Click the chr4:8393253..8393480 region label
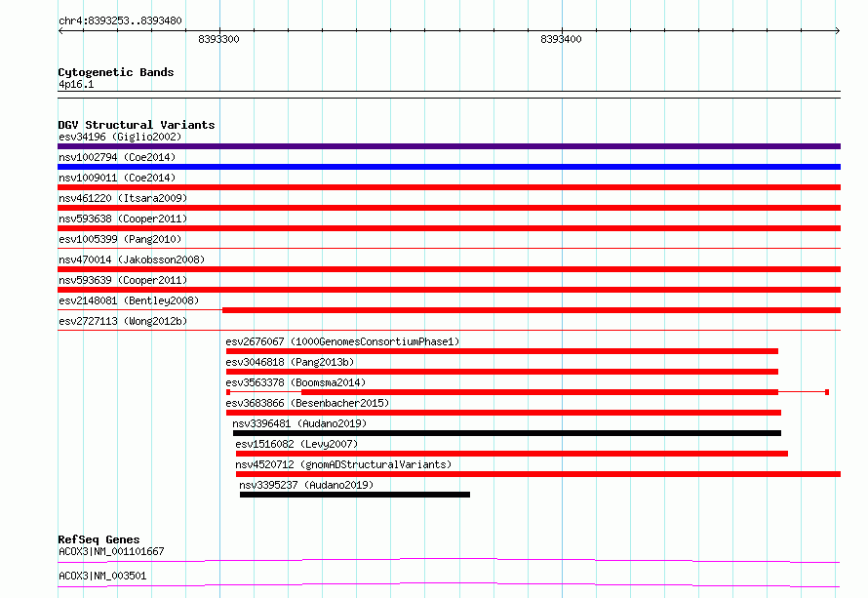Viewport: 868px width, 598px height. [120, 20]
